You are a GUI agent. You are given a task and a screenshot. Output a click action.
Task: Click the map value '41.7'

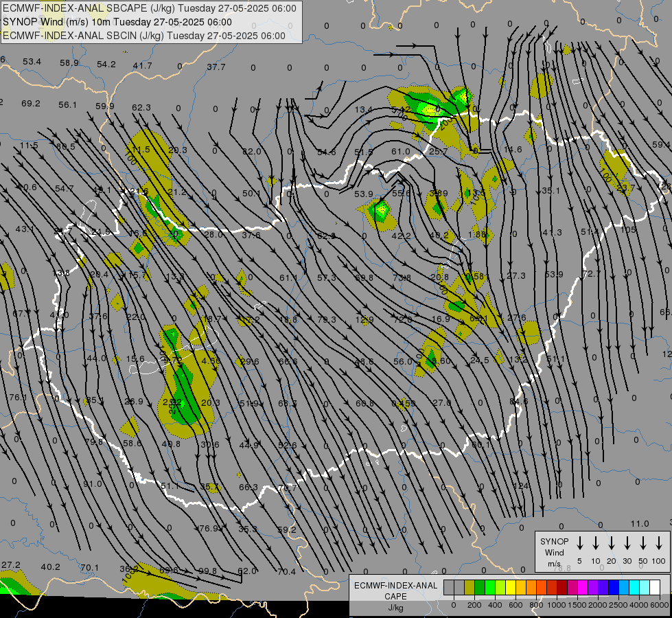tap(142, 66)
